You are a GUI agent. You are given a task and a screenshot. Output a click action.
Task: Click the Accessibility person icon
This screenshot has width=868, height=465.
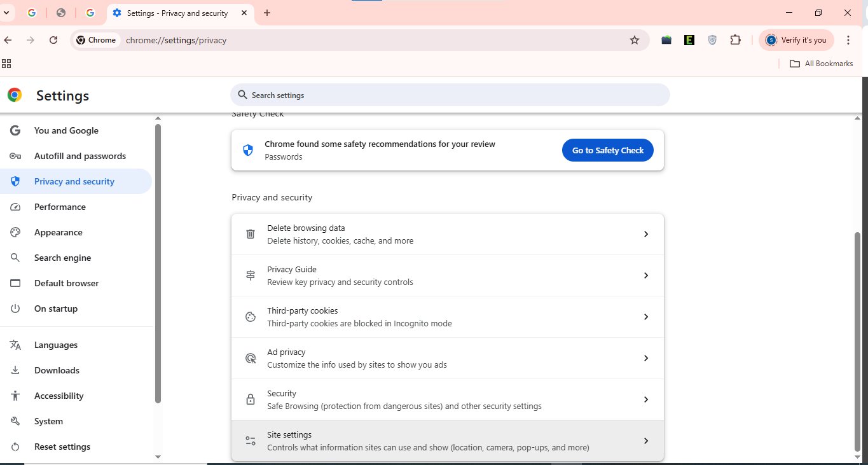point(15,396)
